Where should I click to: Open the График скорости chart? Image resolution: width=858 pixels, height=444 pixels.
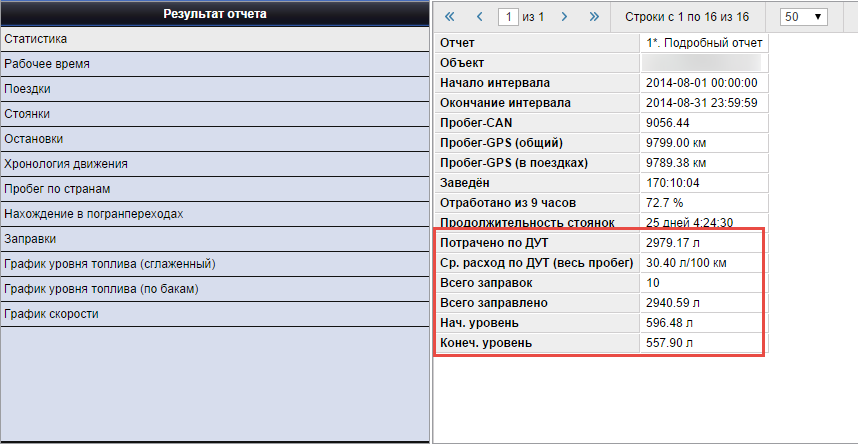point(214,314)
